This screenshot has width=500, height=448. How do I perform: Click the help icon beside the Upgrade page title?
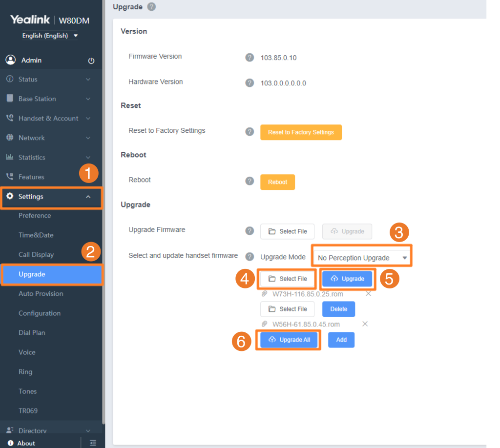pos(151,7)
